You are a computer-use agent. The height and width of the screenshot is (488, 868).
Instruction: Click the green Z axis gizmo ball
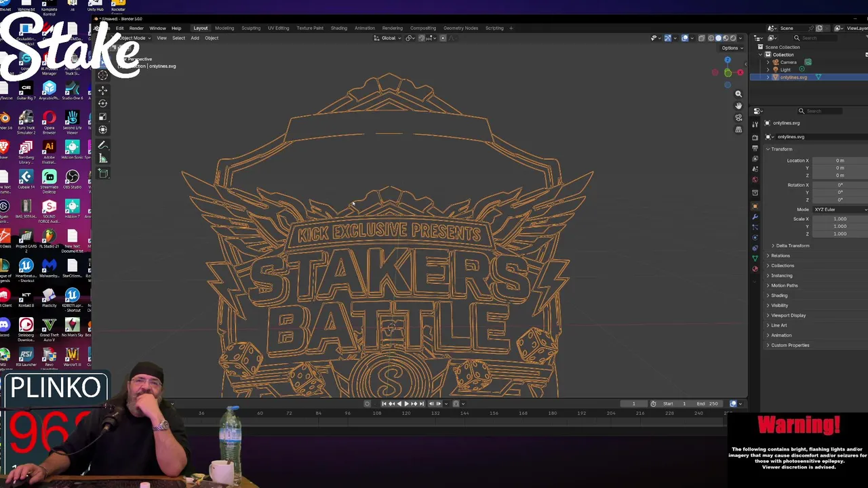coord(728,73)
